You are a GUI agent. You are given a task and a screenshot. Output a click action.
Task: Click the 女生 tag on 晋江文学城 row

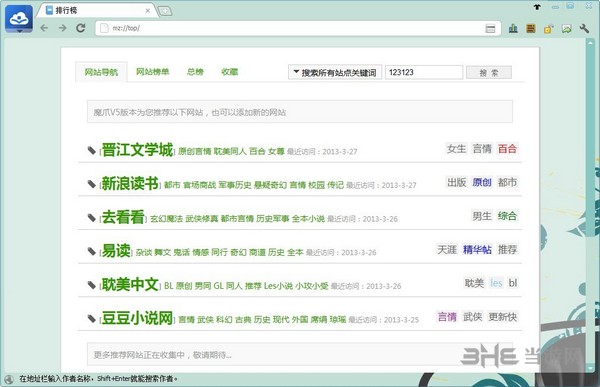pos(457,149)
